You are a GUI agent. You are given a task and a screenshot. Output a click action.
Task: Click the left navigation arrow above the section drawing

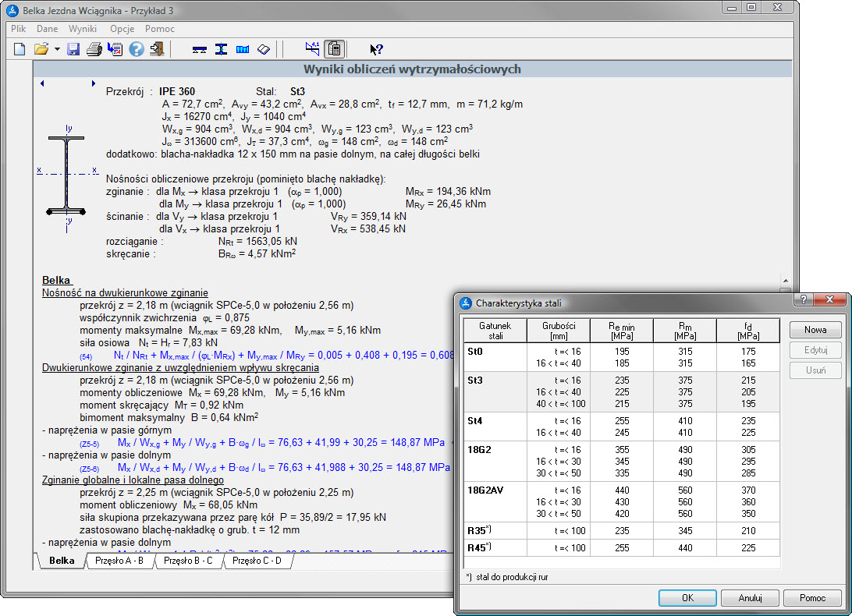click(x=41, y=83)
